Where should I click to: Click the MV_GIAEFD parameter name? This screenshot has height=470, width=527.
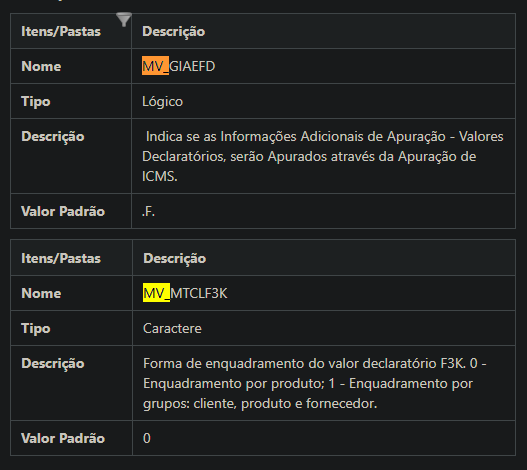[x=178, y=66]
